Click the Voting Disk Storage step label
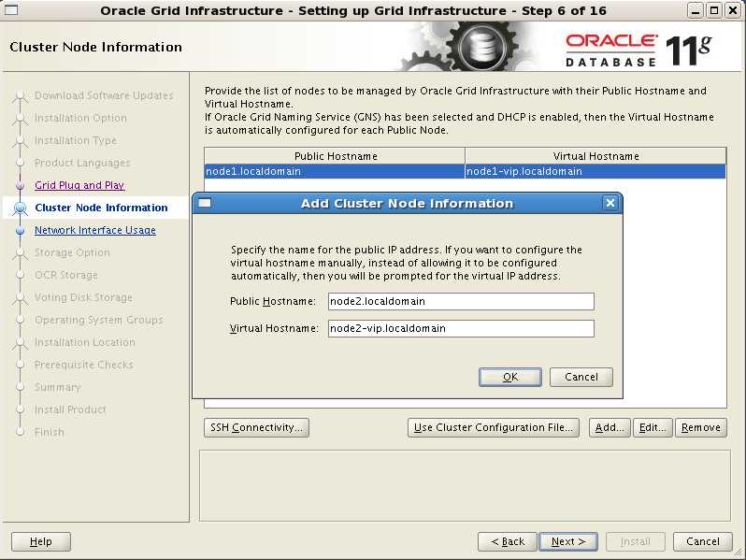The height and width of the screenshot is (560, 746). coord(84,297)
